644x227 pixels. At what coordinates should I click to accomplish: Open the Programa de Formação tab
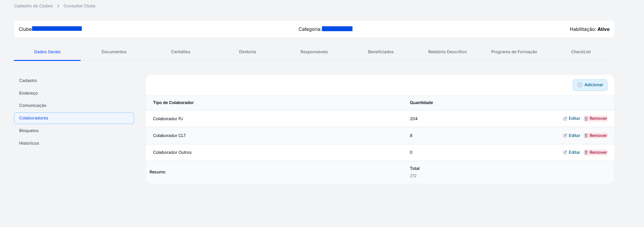tap(514, 52)
